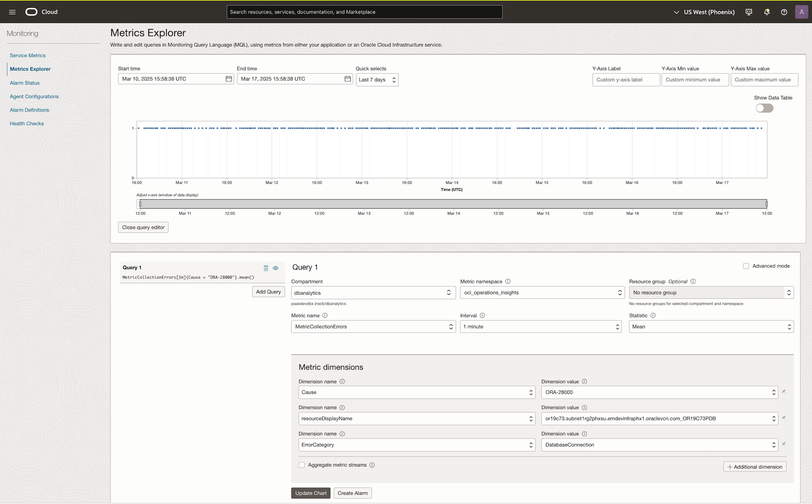Open the user profile avatar

tap(801, 12)
